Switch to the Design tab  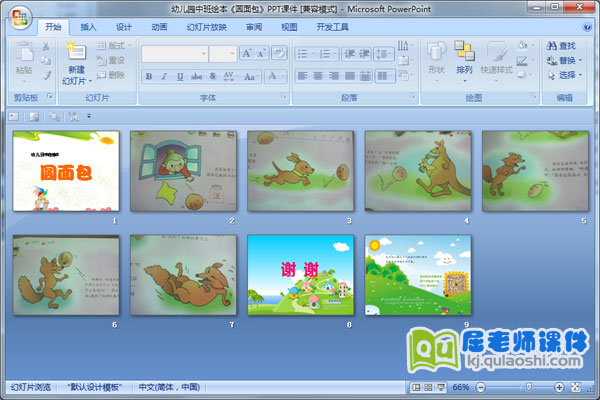point(124,27)
